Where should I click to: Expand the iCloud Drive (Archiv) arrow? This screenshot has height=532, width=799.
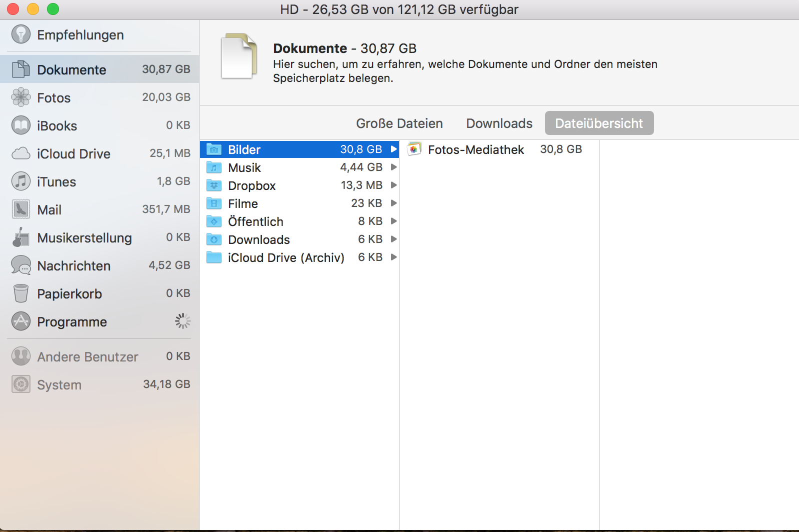point(394,257)
